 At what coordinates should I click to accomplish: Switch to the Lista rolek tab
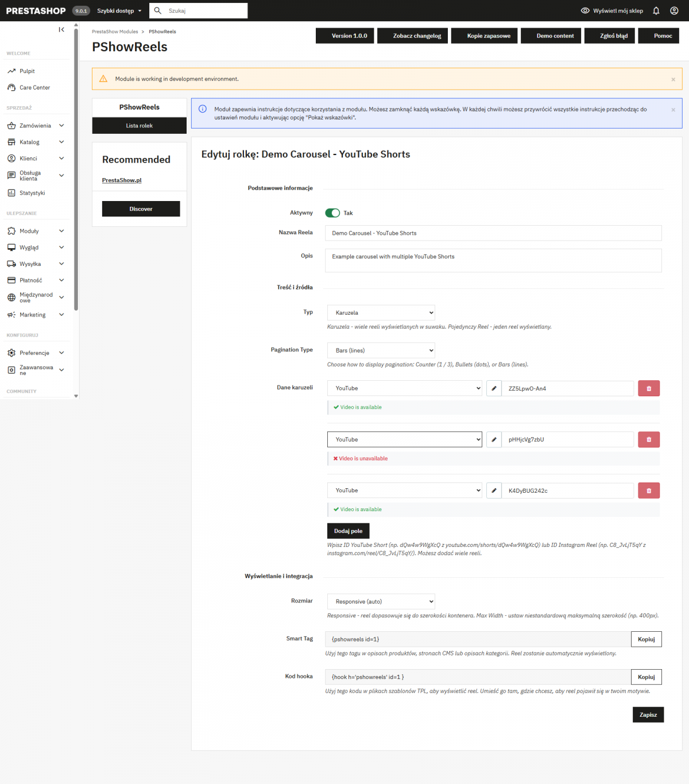[139, 125]
